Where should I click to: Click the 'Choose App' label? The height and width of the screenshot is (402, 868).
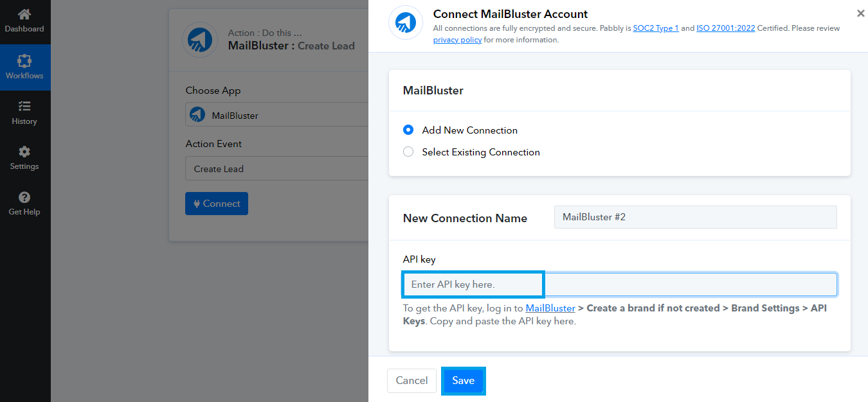(213, 91)
